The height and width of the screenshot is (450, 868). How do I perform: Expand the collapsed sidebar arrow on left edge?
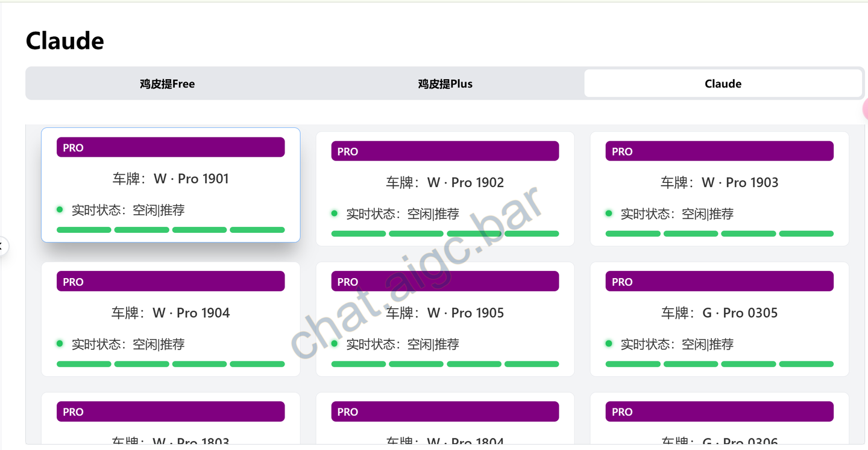pos(2,246)
